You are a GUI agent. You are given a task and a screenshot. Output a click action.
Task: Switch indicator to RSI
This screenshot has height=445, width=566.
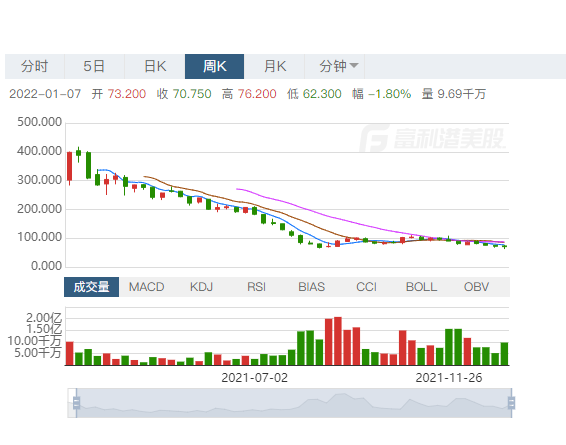click(x=256, y=287)
